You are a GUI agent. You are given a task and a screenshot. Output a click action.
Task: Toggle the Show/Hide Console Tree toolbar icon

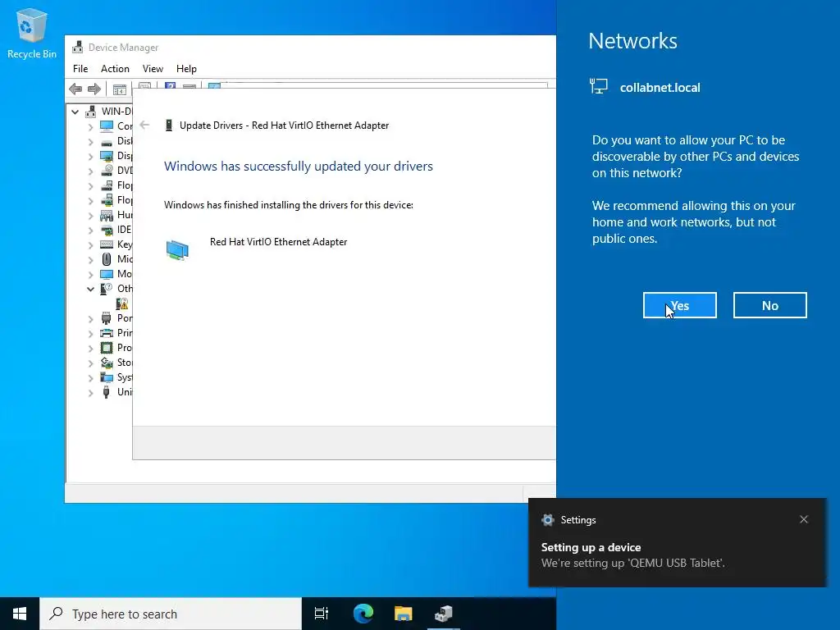[120, 89]
